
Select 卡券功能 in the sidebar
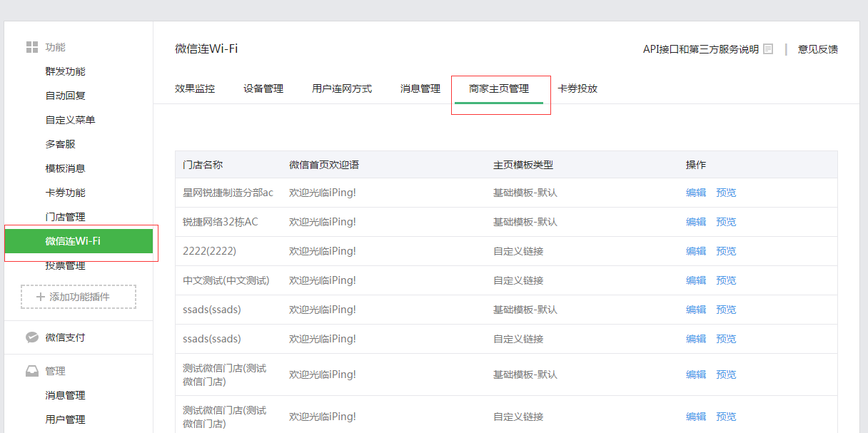tap(66, 193)
